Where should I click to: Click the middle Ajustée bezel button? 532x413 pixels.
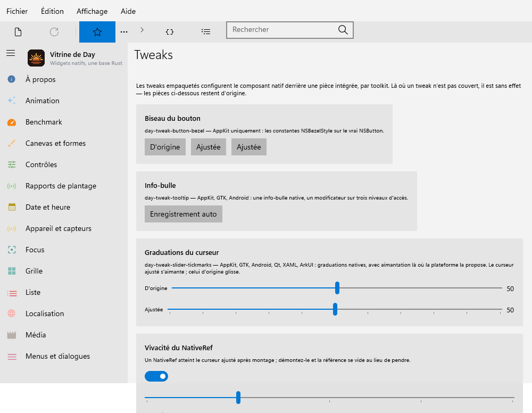[x=209, y=147]
